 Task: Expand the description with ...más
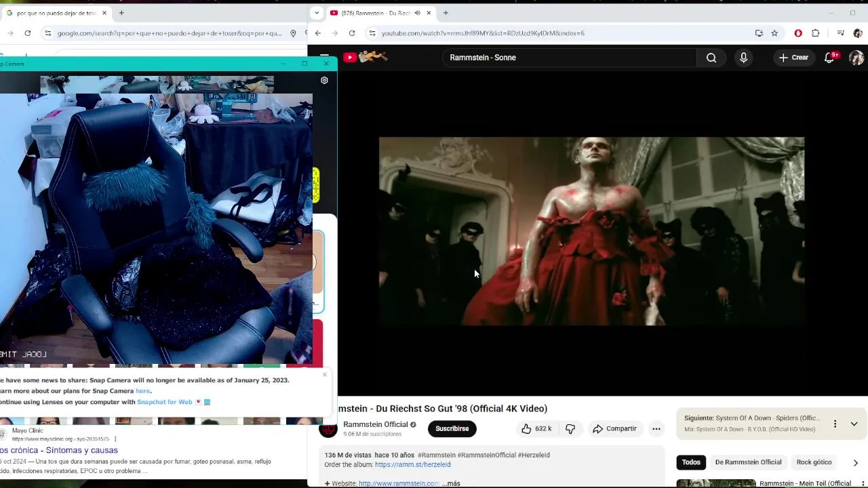[451, 483]
